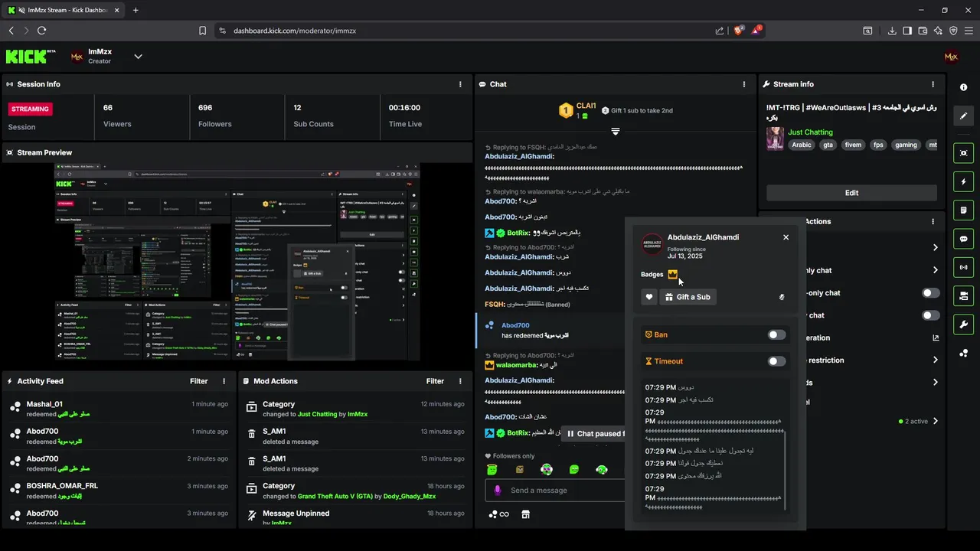The image size is (980, 551).
Task: Open browser downloads icon
Action: [x=892, y=31]
